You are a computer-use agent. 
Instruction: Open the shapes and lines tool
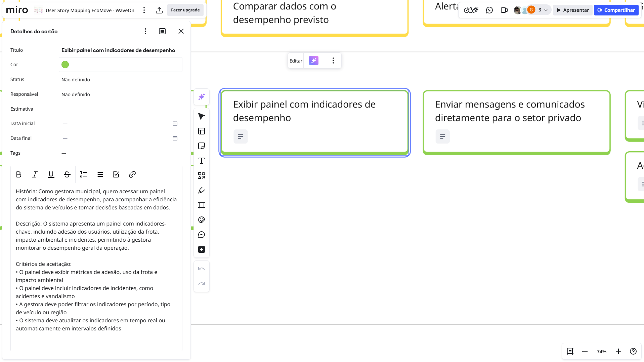[x=202, y=175]
